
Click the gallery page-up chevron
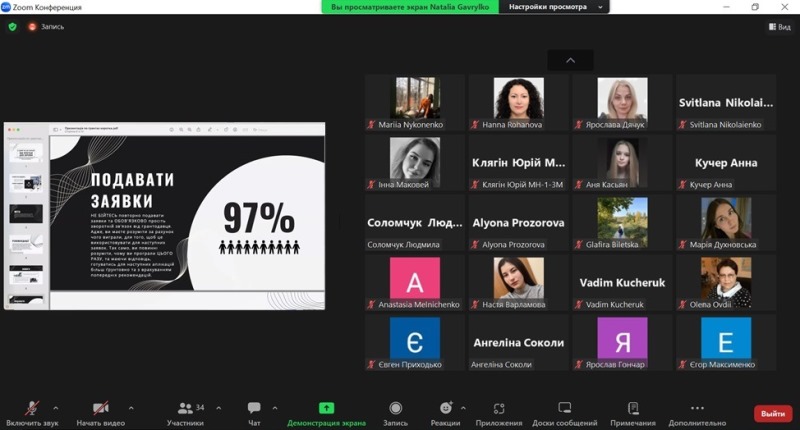click(x=570, y=60)
